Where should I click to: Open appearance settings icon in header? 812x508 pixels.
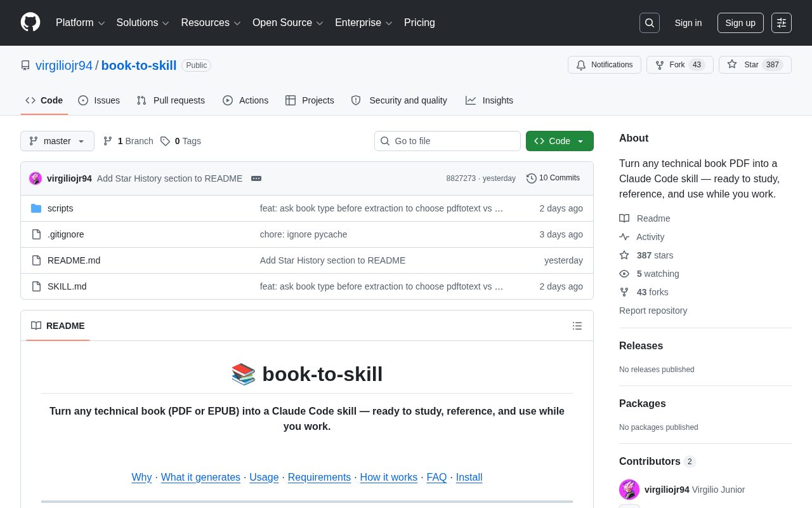coord(782,23)
